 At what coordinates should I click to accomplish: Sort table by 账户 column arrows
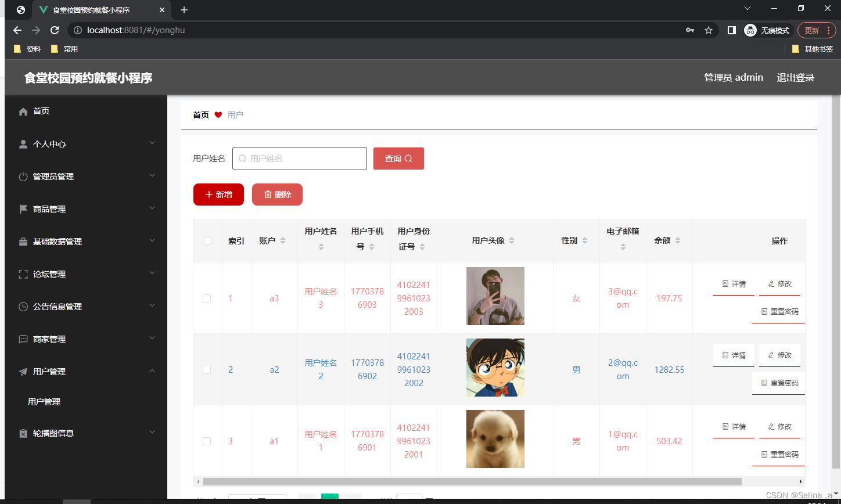pos(283,240)
